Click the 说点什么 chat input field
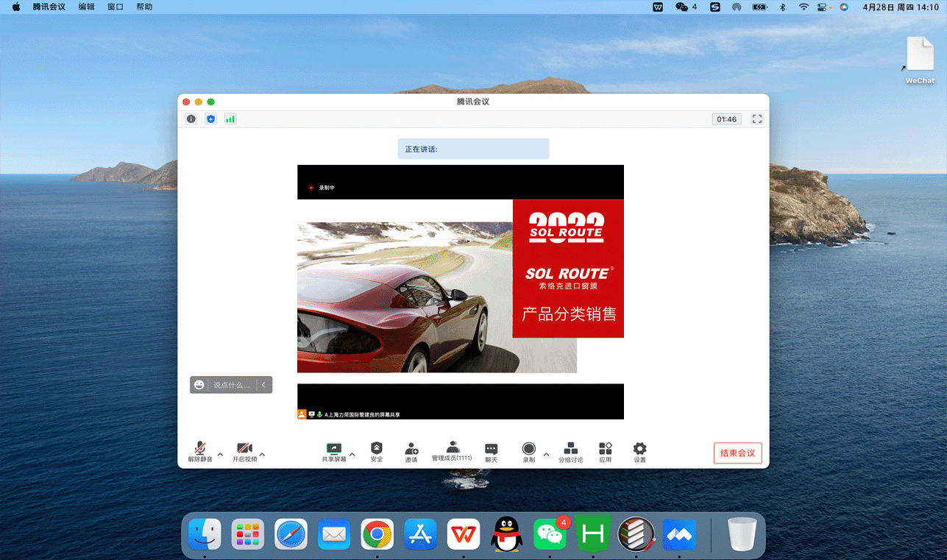947x560 pixels. coord(232,385)
